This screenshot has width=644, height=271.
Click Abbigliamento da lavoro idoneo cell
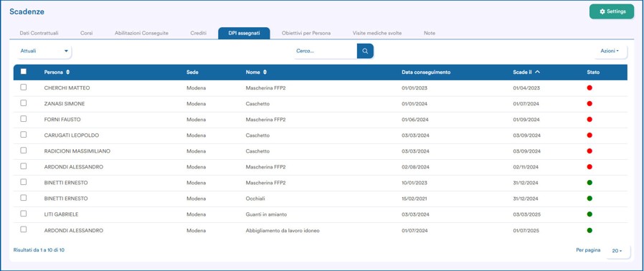pyautogui.click(x=283, y=231)
